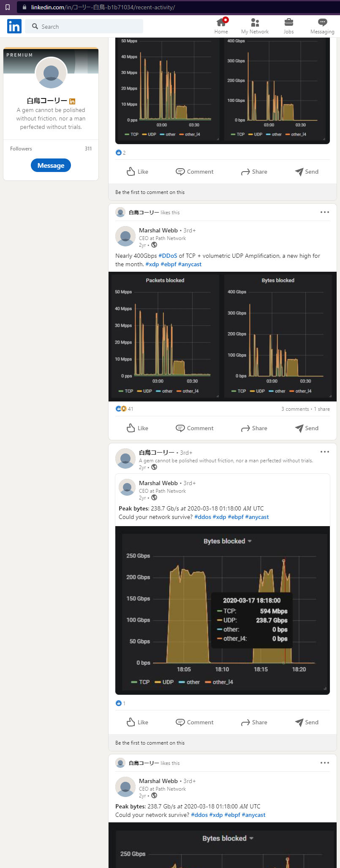The height and width of the screenshot is (868, 340).
Task: Click Comment under the 238.7 Gb/s reshared post
Action: pyautogui.click(x=194, y=722)
